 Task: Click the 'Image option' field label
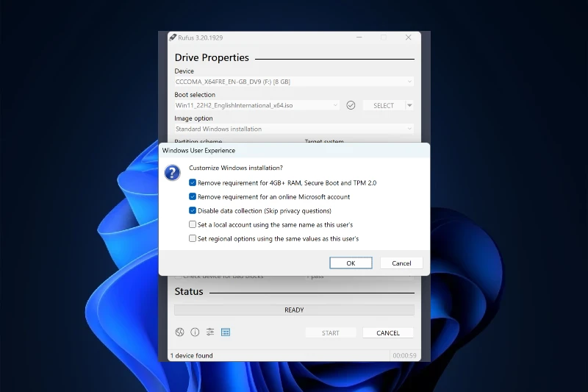click(x=193, y=118)
